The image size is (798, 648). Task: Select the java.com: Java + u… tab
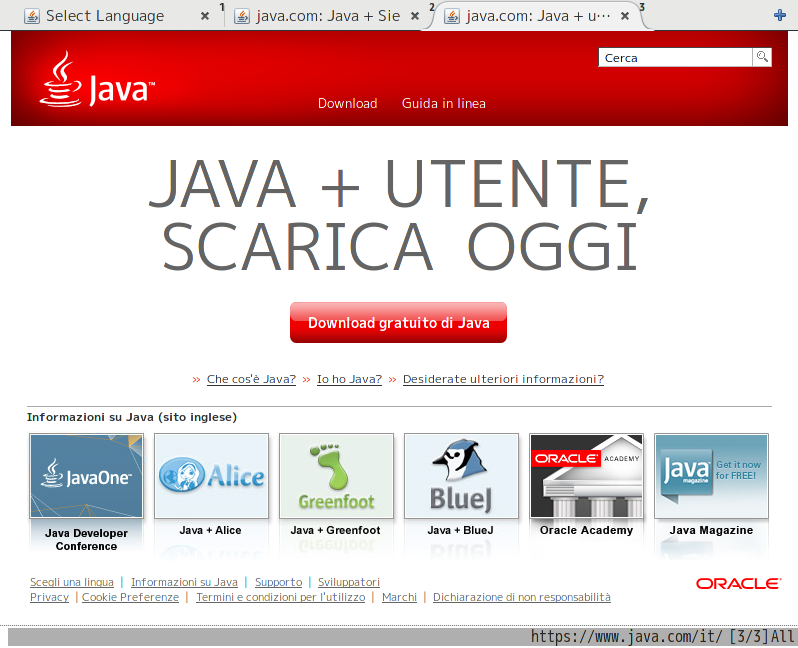[537, 16]
